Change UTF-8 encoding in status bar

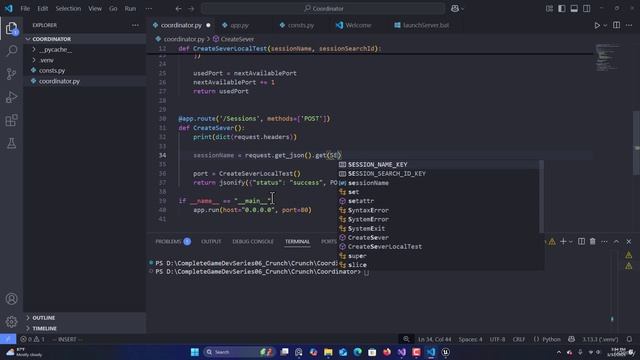497,339
